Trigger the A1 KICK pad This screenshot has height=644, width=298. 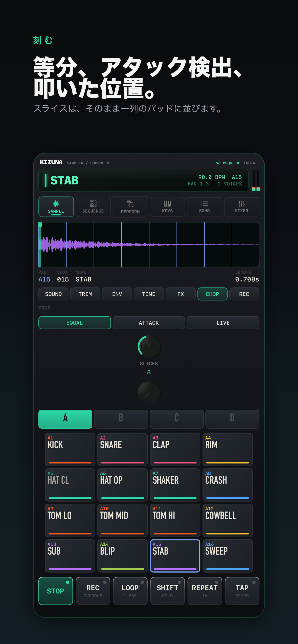point(70,450)
